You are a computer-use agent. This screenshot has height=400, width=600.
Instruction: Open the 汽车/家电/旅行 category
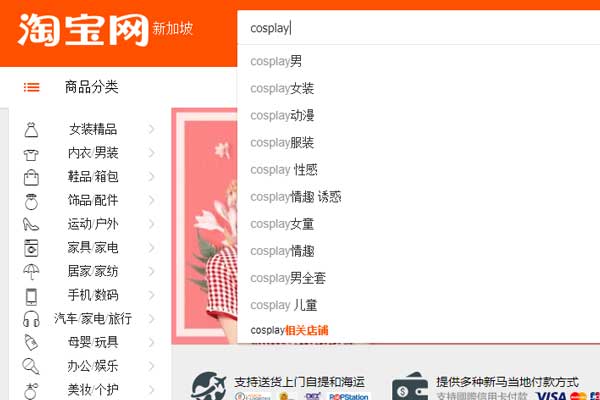click(x=93, y=318)
